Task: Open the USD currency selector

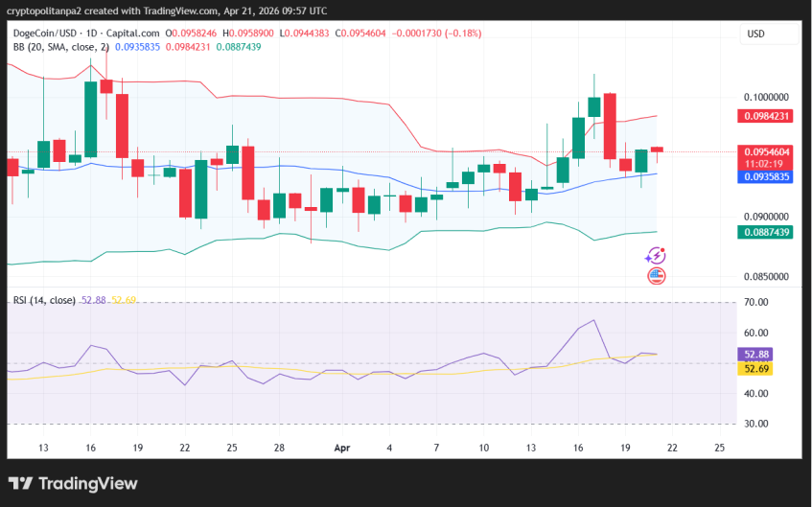Action: (x=756, y=34)
